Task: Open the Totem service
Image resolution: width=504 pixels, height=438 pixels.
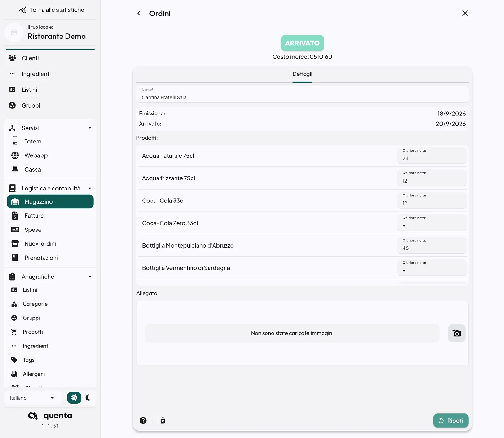Action: pos(50,141)
